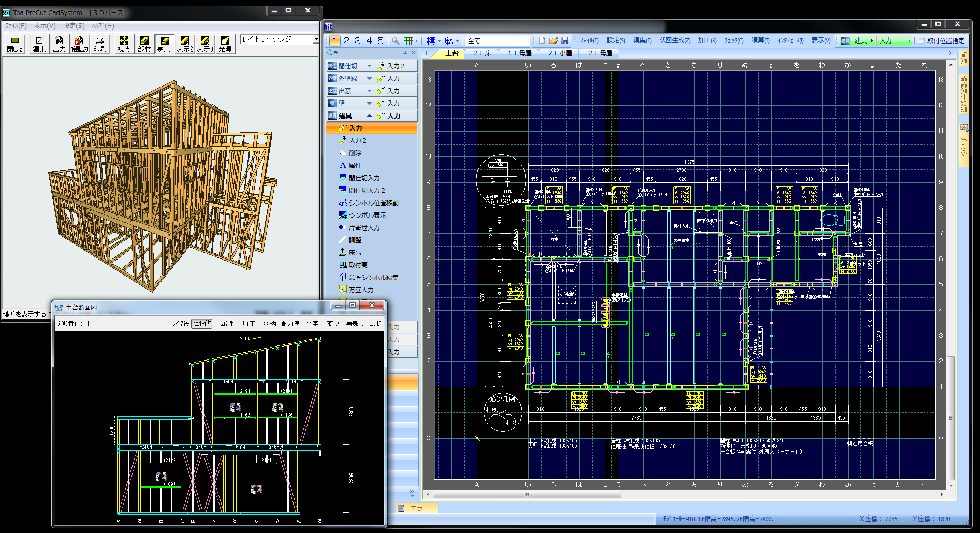
Task: Click the horizontal scrollbar below the plan
Action: 527,494
